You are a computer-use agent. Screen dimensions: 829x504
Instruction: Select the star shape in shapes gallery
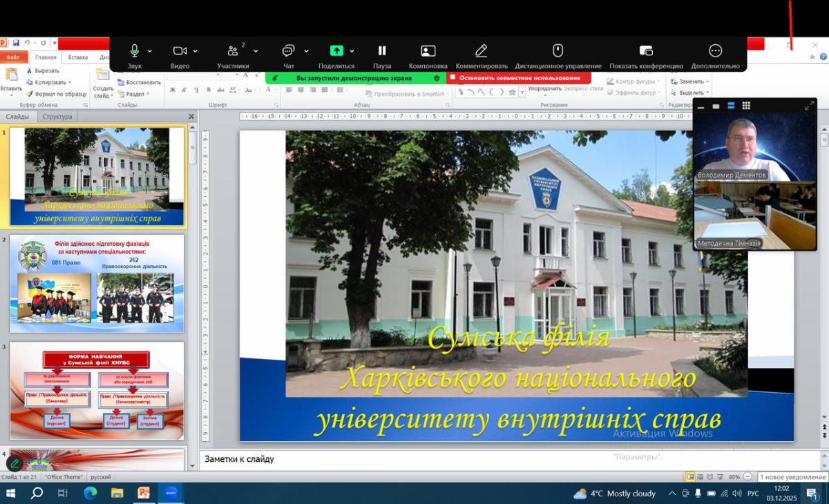(512, 92)
